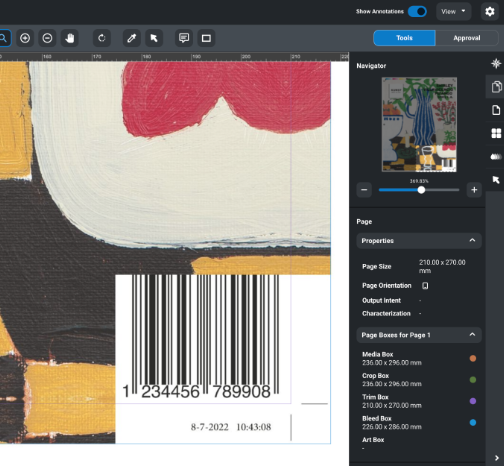The height and width of the screenshot is (466, 504).
Task: Select the comment annotation tool
Action: click(x=184, y=38)
